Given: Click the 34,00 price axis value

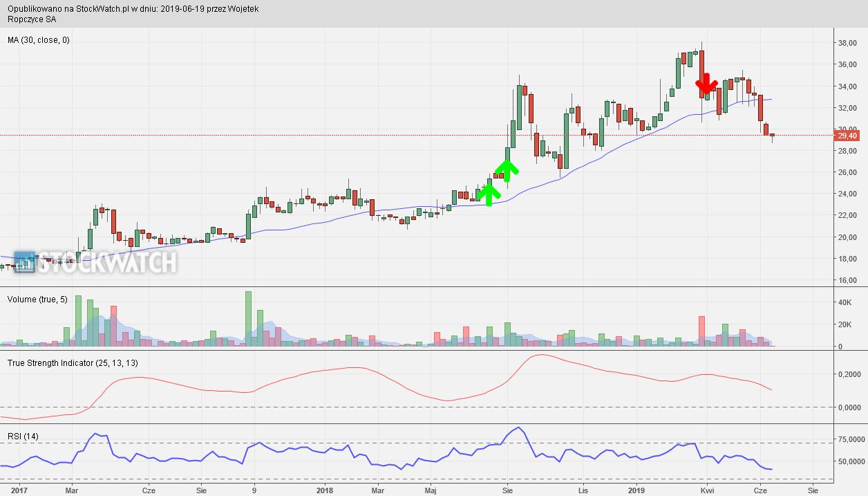Looking at the screenshot, I should tap(847, 86).
